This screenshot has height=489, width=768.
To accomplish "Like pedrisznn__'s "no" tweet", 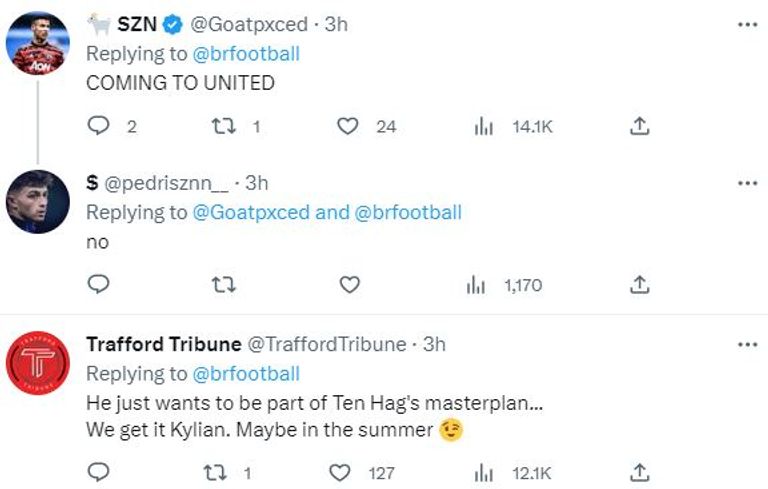I will (x=348, y=285).
